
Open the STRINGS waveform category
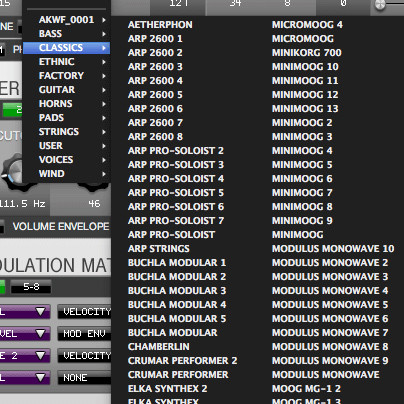click(66, 132)
